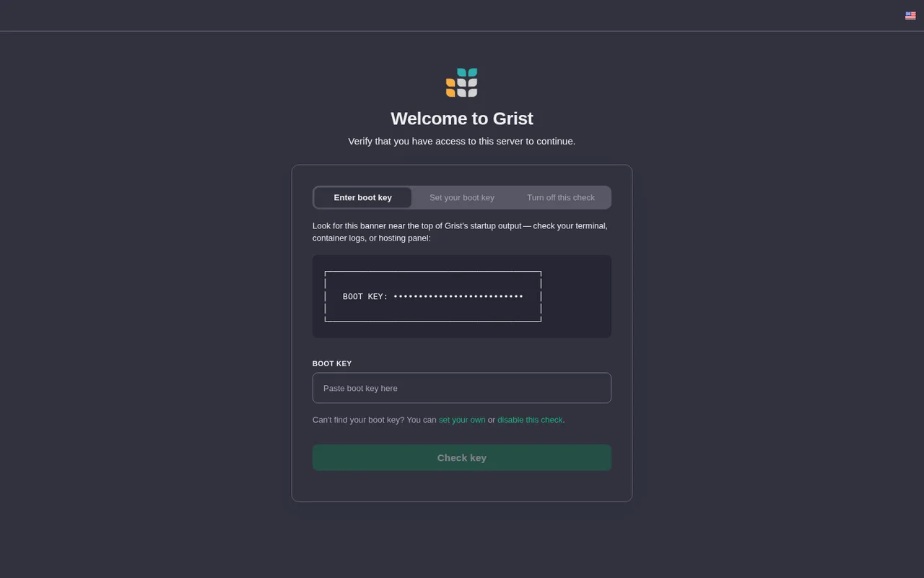Focus the Paste boot key here field

462,388
